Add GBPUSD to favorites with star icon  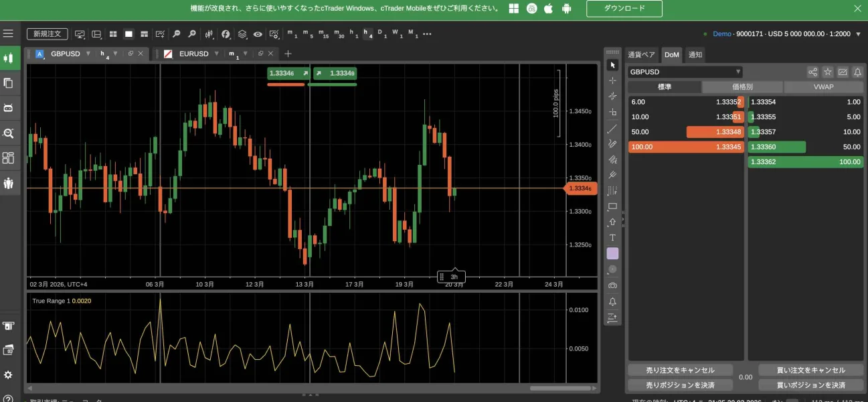click(x=827, y=72)
